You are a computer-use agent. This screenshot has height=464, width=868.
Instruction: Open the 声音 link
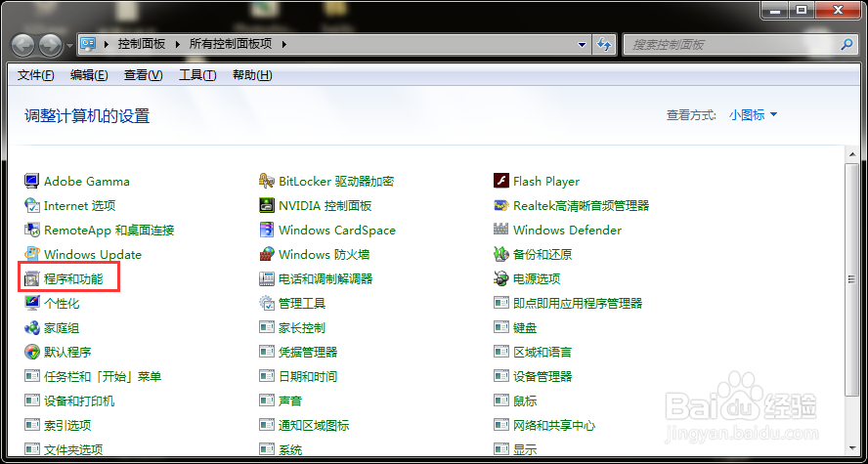tap(290, 401)
